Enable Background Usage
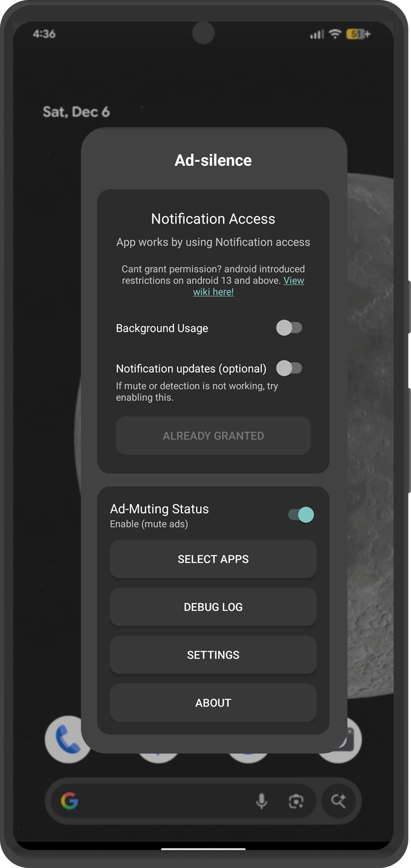Screen dimensions: 411x868 tap(290, 328)
